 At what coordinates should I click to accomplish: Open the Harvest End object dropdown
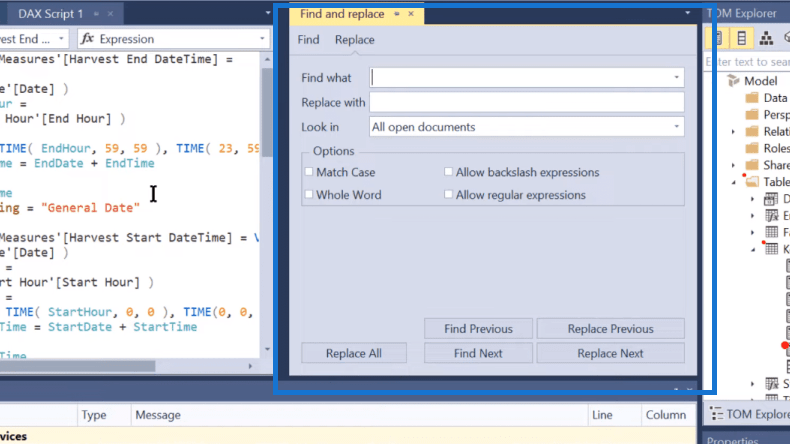[61, 39]
